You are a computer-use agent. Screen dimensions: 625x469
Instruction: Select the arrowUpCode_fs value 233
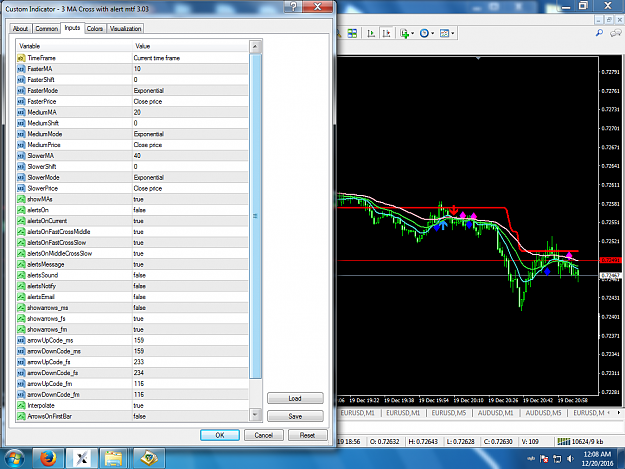(190, 362)
